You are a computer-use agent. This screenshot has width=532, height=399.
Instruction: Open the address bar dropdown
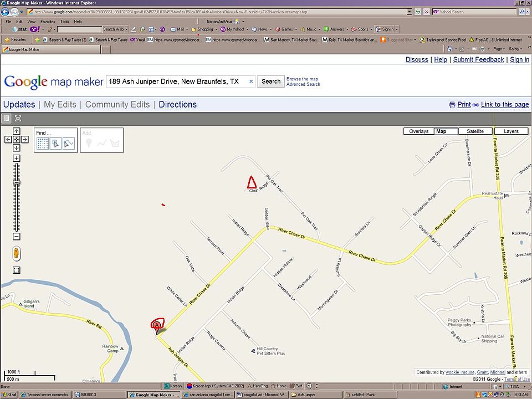coord(410,12)
